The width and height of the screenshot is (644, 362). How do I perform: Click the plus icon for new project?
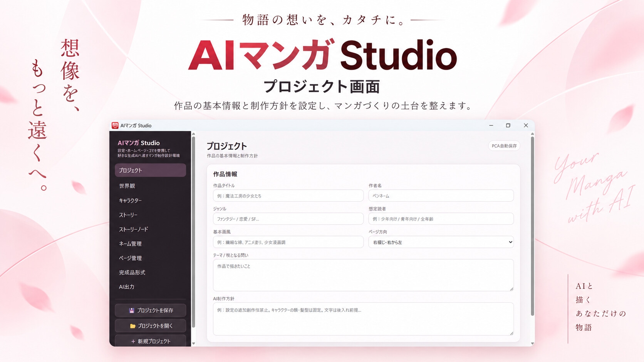tap(133, 341)
